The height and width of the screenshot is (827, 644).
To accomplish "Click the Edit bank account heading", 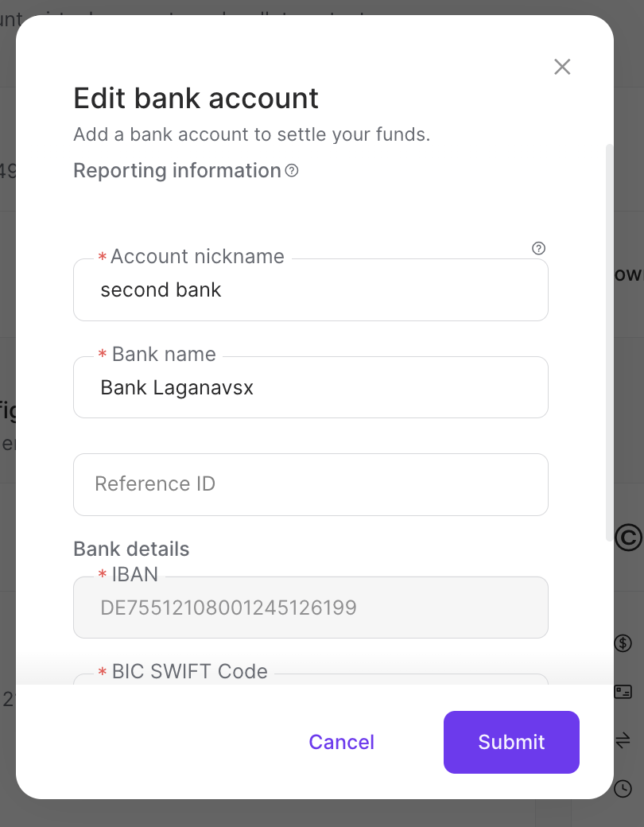I will click(x=196, y=98).
